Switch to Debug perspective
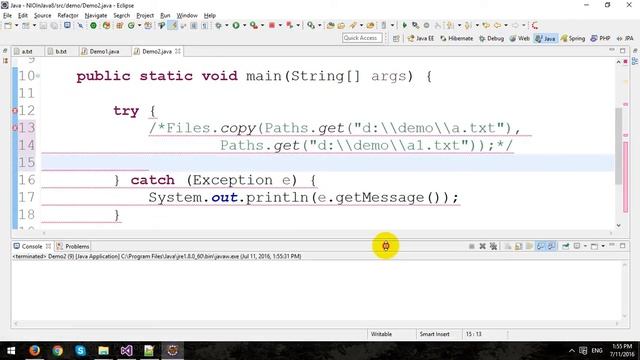Viewport: 640px width, 360px height. point(491,38)
